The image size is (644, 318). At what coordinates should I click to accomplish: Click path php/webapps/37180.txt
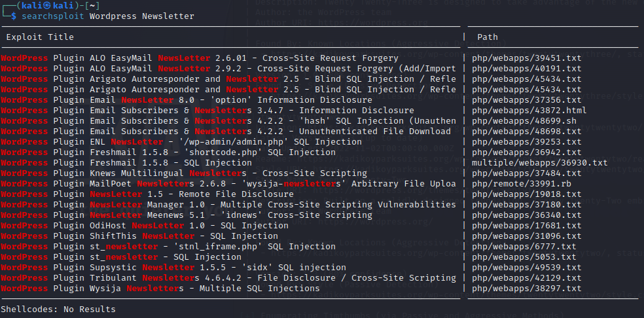527,205
